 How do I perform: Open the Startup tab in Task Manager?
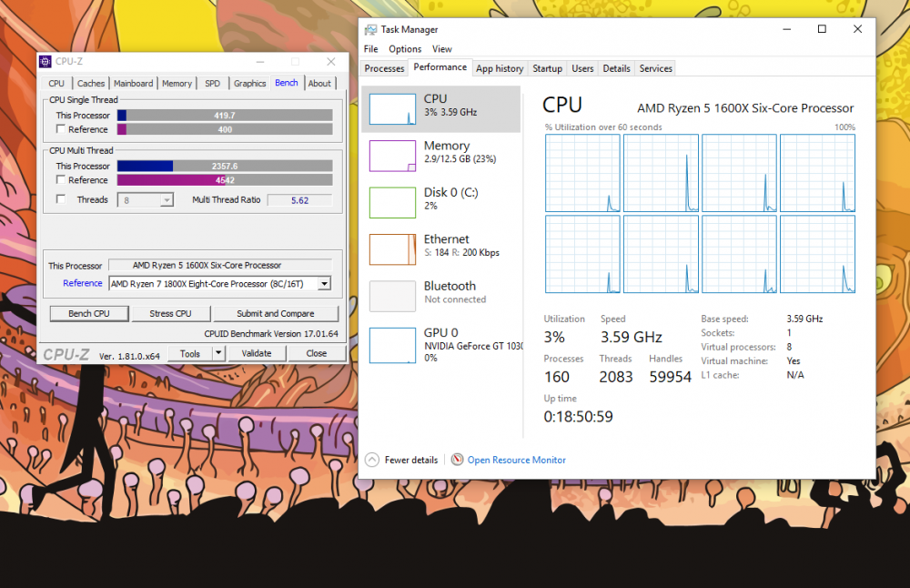point(547,68)
